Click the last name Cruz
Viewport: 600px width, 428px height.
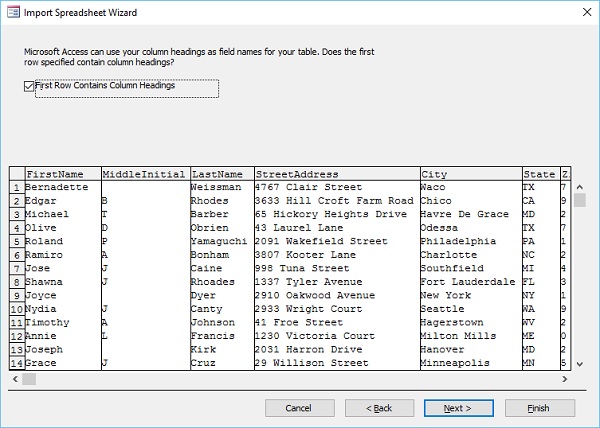click(222, 363)
